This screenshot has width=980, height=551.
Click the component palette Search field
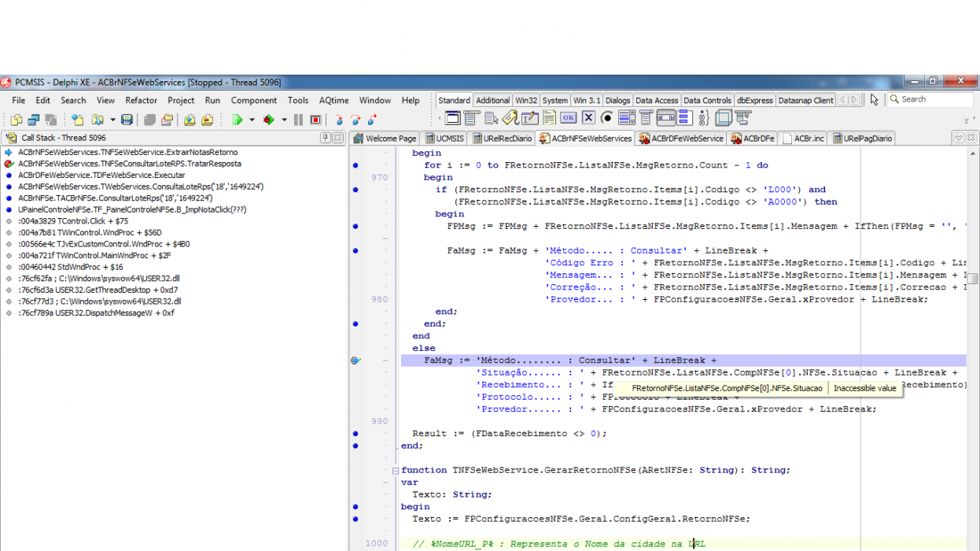click(x=930, y=99)
